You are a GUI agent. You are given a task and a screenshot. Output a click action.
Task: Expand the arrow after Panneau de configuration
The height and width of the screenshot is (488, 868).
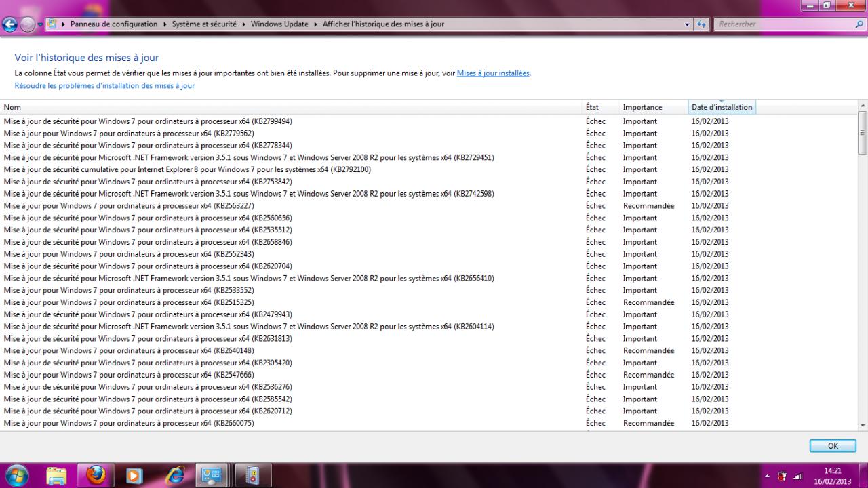click(163, 24)
